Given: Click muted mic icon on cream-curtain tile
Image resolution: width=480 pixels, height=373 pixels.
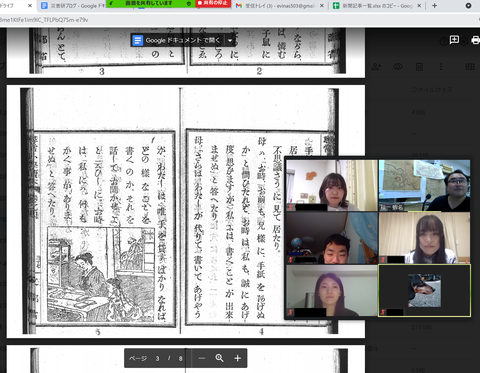Looking at the screenshot, I should pyautogui.click(x=383, y=260).
